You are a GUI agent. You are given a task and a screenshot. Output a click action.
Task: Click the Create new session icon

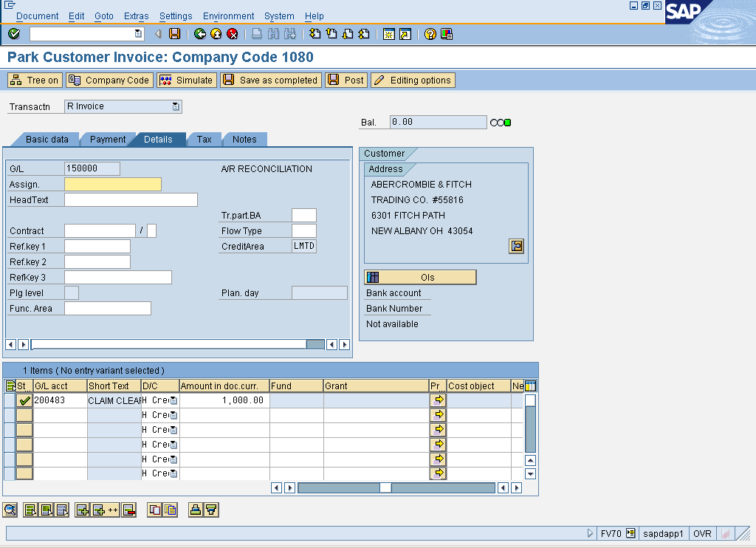click(x=388, y=34)
